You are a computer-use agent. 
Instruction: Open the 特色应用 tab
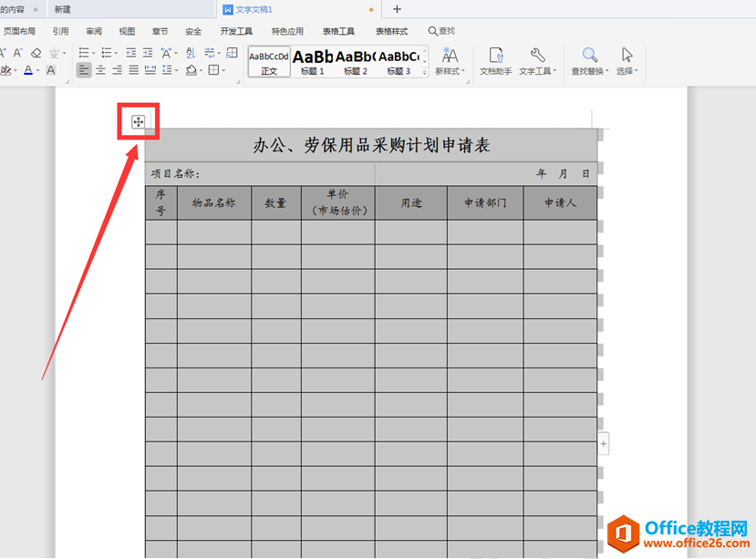point(287,31)
